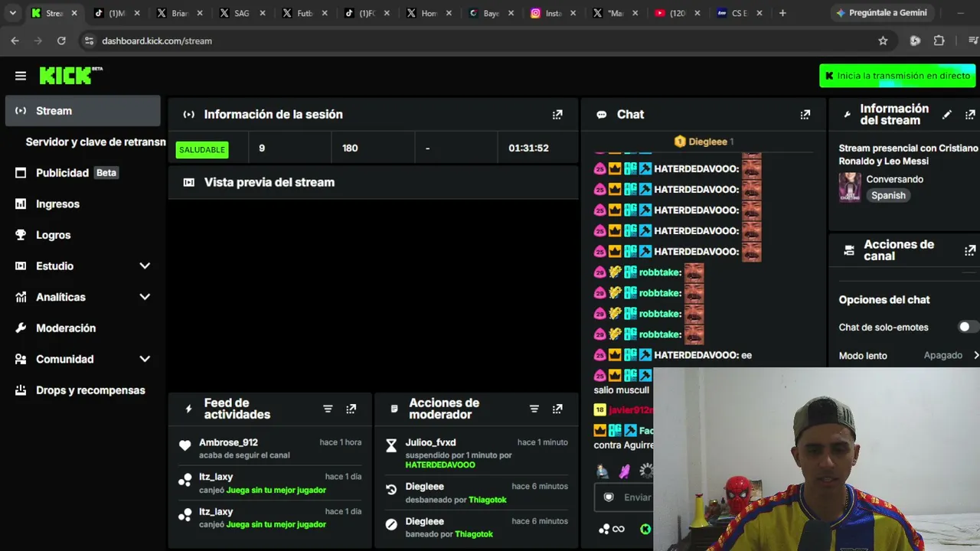This screenshot has width=980, height=551.
Task: Click Julioo_fvxd in moderator actions
Action: tap(430, 442)
